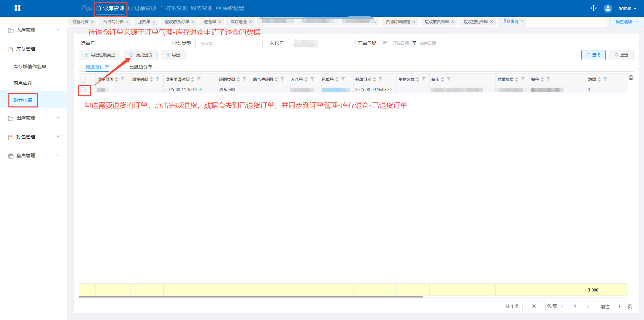644x320 pixels.
Task: Open table column settings gear icon
Action: (x=631, y=78)
